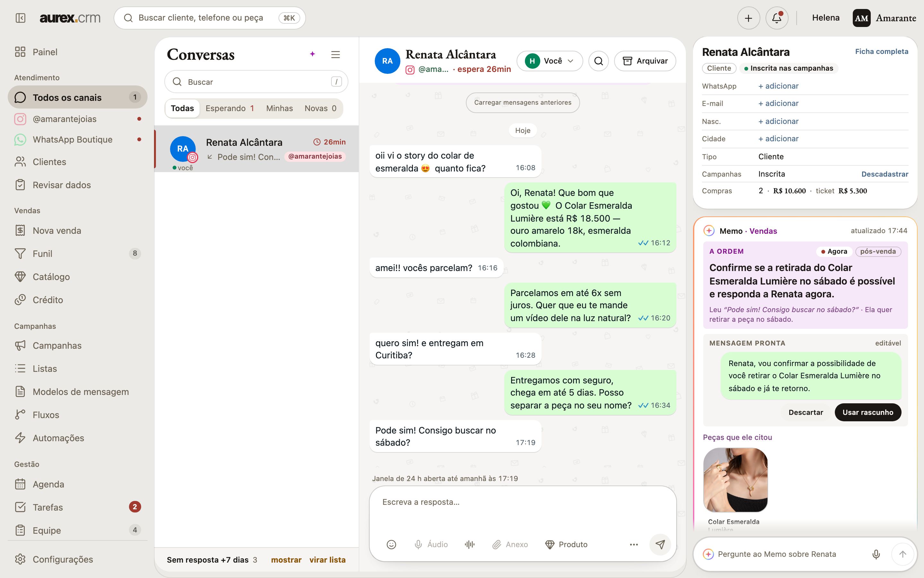Switch to the Esperando tab
This screenshot has height=578, width=924.
click(229, 108)
